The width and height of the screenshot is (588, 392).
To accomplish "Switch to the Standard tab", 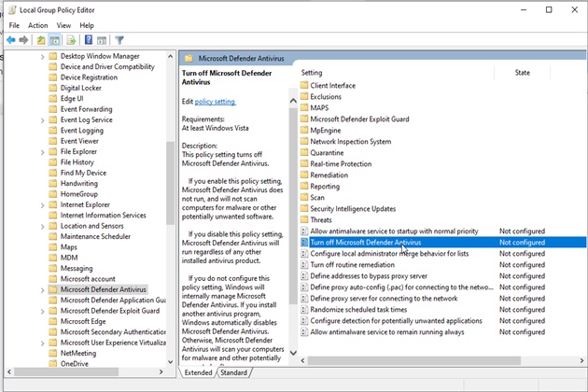I will pyautogui.click(x=233, y=372).
